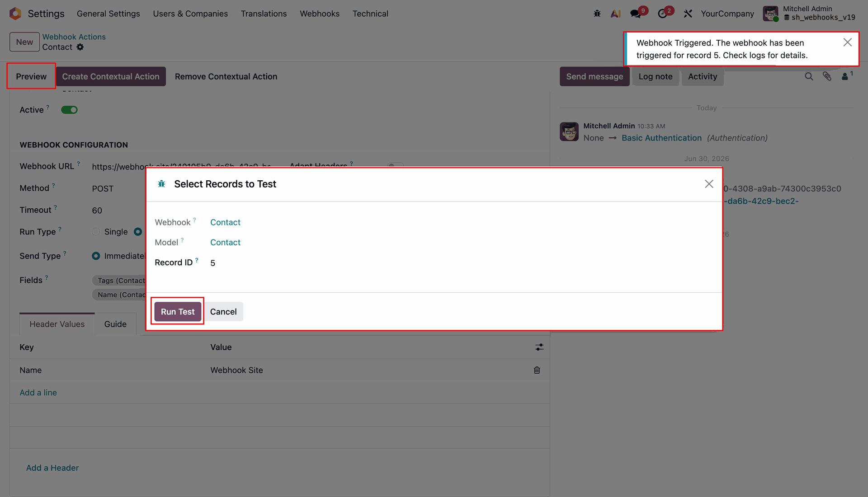Search chatter messages with magnifier icon
Image resolution: width=868 pixels, height=497 pixels.
click(809, 76)
